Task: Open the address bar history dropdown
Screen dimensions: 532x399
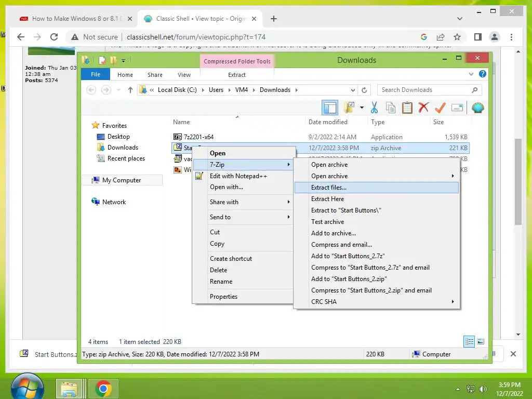Action: [x=353, y=90]
